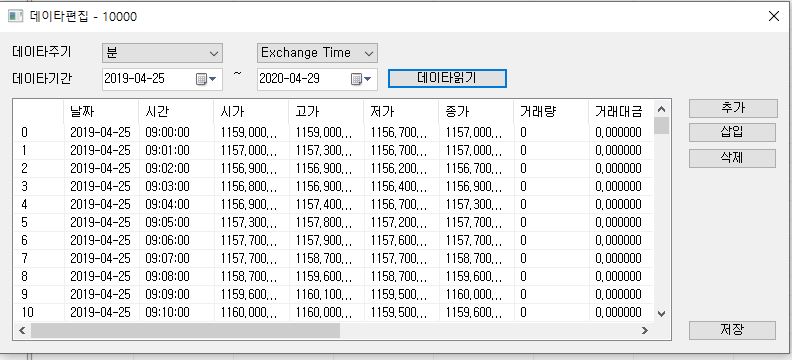This screenshot has width=792, height=360.
Task: Click the window icon beside 데이타편집 title
Action: click(x=16, y=16)
